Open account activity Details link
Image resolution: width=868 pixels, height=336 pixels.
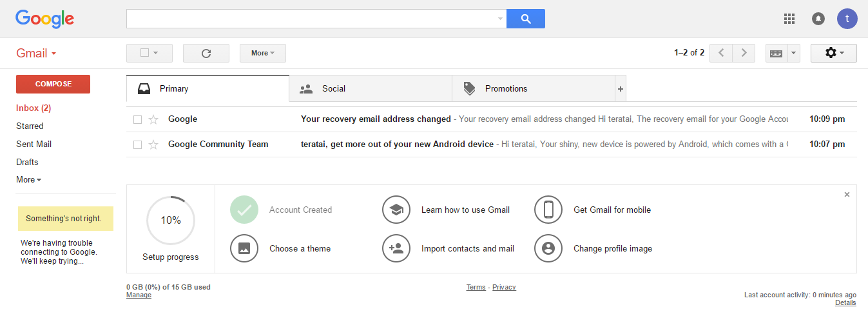(x=845, y=303)
